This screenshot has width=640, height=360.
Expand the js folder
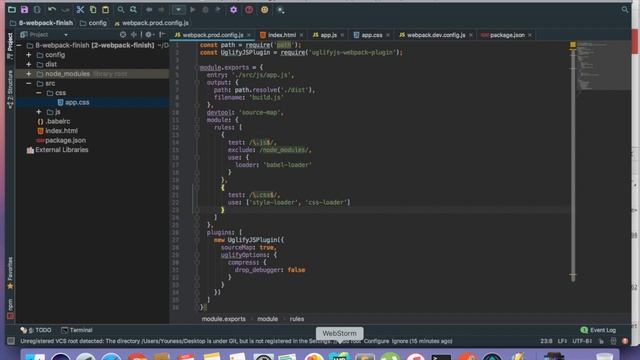(x=39, y=112)
